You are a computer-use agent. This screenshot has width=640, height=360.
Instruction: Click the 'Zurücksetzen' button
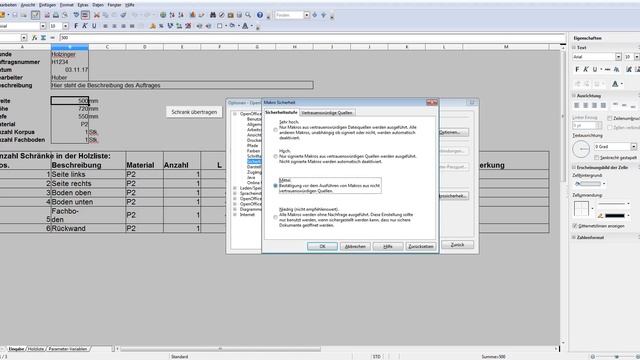coord(420,246)
